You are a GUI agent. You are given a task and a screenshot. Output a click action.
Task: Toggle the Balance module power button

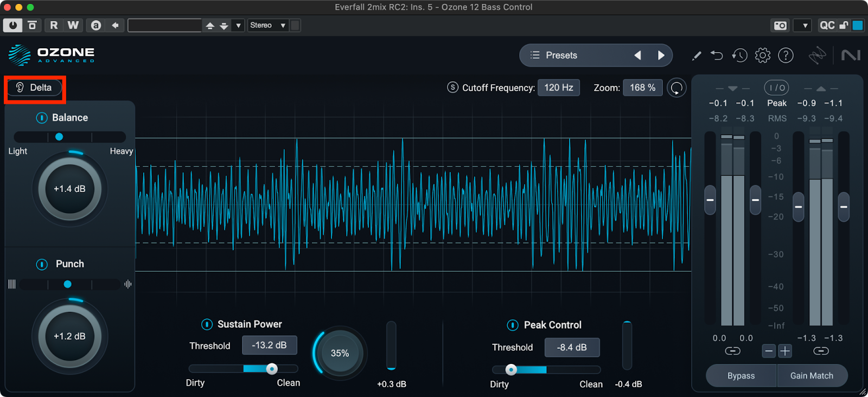[42, 118]
